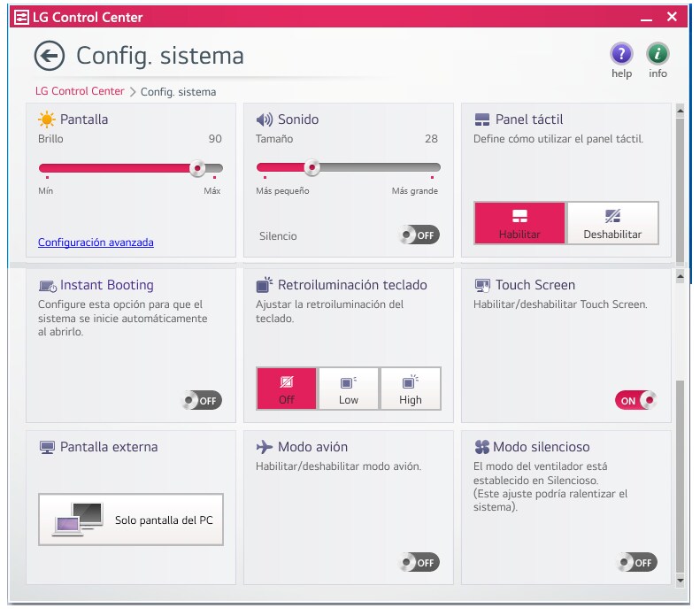Click the back arrow icon
Image resolution: width=700 pixels, height=616 pixels.
[x=49, y=56]
